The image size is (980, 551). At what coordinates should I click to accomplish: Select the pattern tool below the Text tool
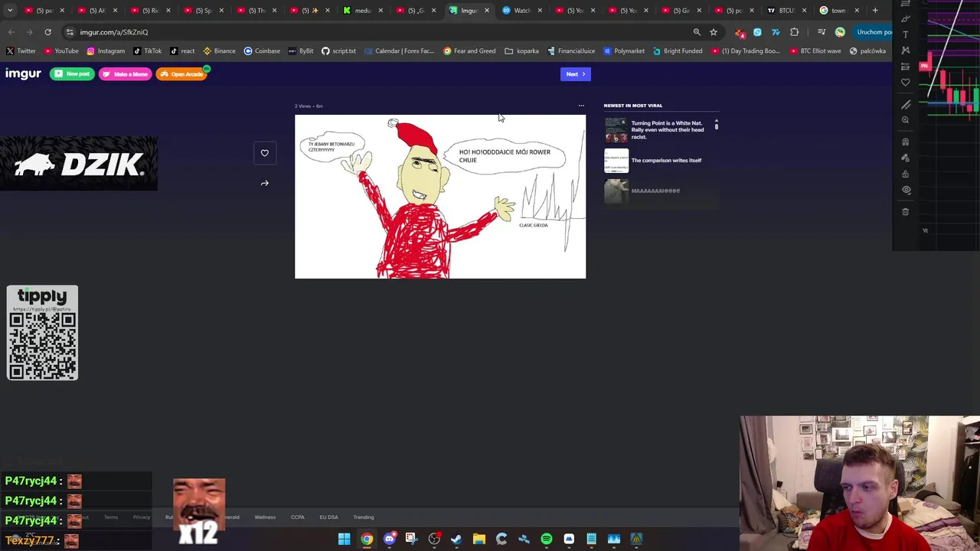pyautogui.click(x=906, y=51)
